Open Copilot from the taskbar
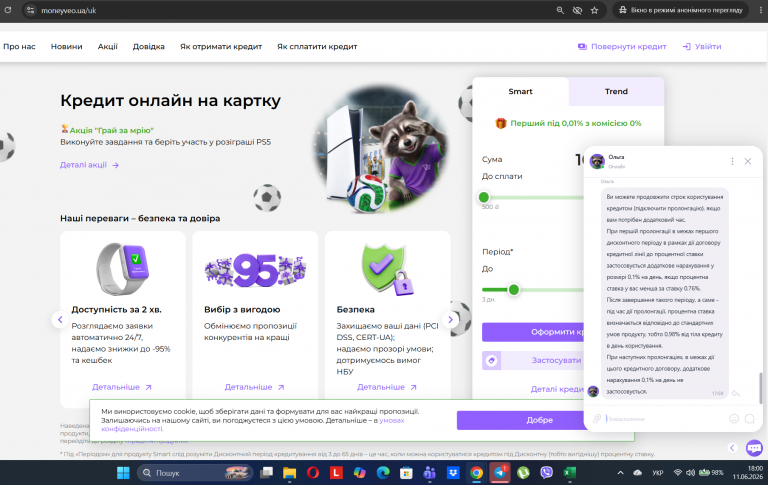Screen dimensions: 768x485 [x=360, y=473]
